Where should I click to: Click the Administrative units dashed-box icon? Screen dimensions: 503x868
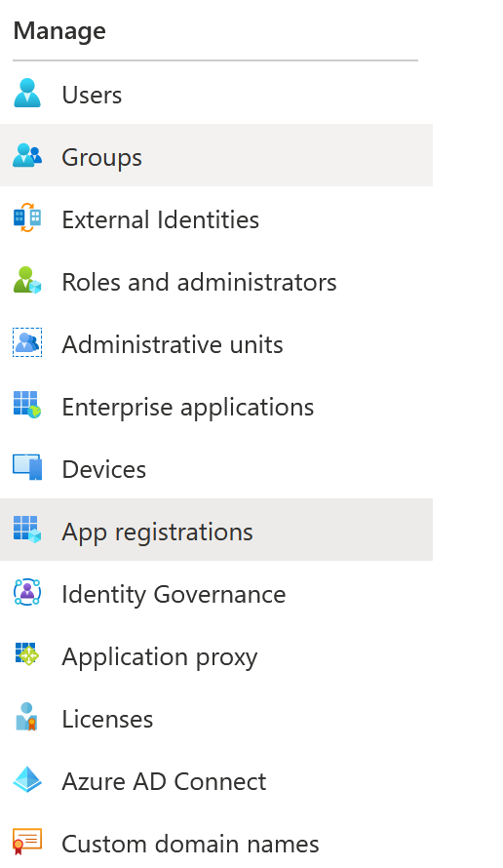coord(27,342)
